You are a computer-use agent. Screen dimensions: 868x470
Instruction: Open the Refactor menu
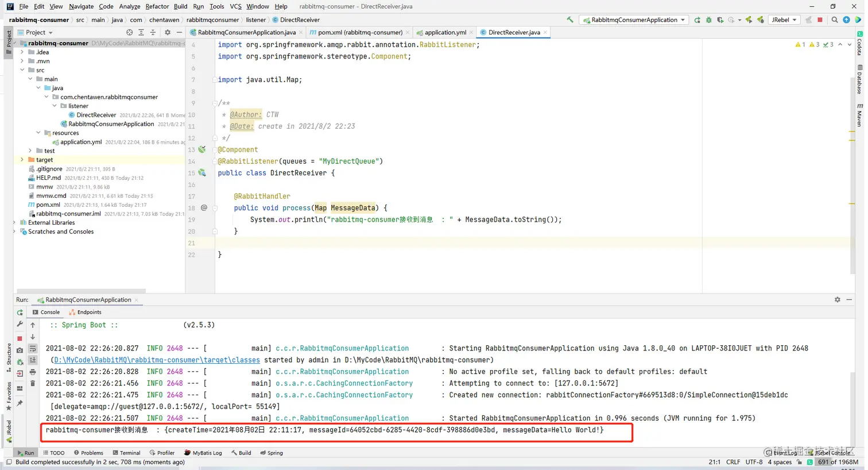pos(157,6)
